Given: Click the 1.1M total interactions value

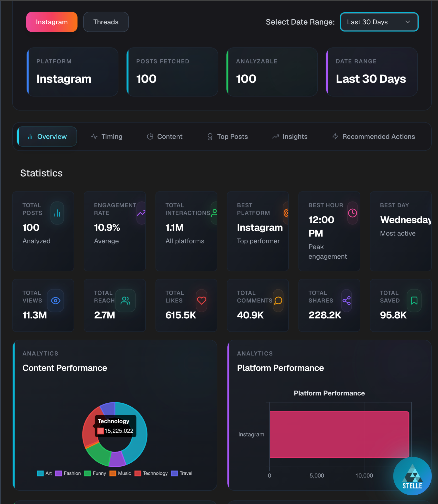Looking at the screenshot, I should coord(174,228).
